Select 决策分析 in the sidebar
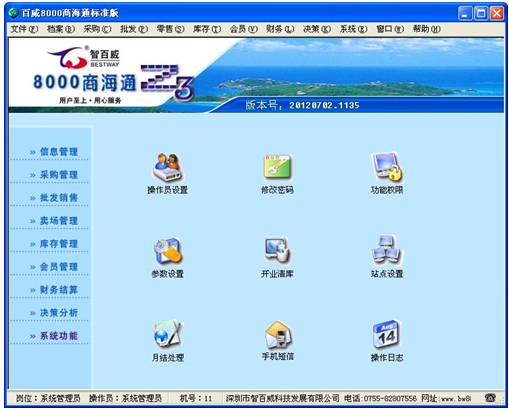Screen dimensions: 509x411 point(59,313)
